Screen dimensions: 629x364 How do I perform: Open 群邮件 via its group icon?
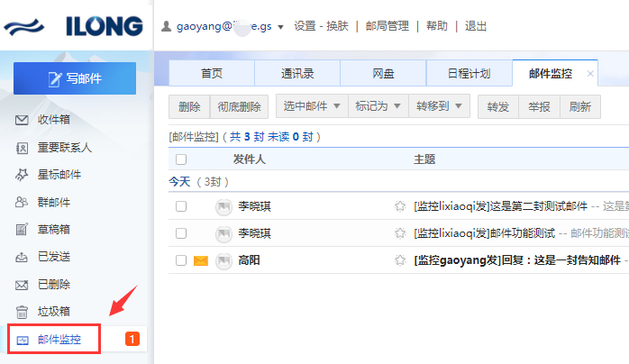coord(23,202)
